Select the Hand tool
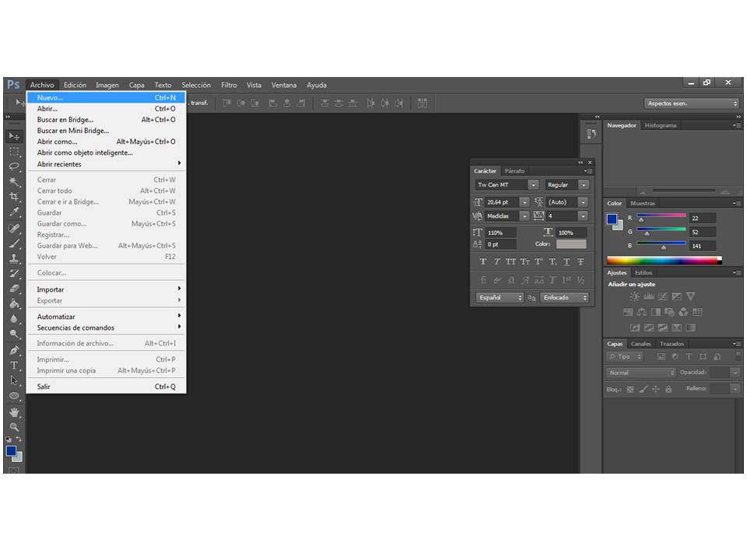The height and width of the screenshot is (560, 747). (x=14, y=412)
